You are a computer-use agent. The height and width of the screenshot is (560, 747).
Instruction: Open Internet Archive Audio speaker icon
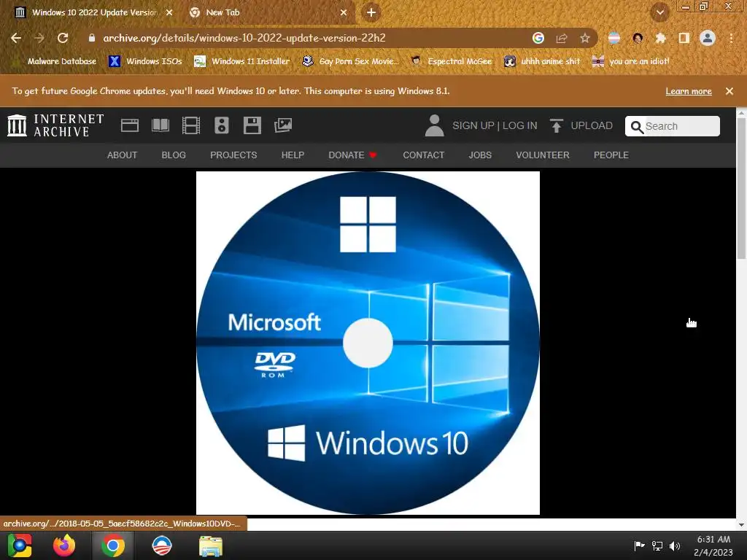(x=222, y=125)
